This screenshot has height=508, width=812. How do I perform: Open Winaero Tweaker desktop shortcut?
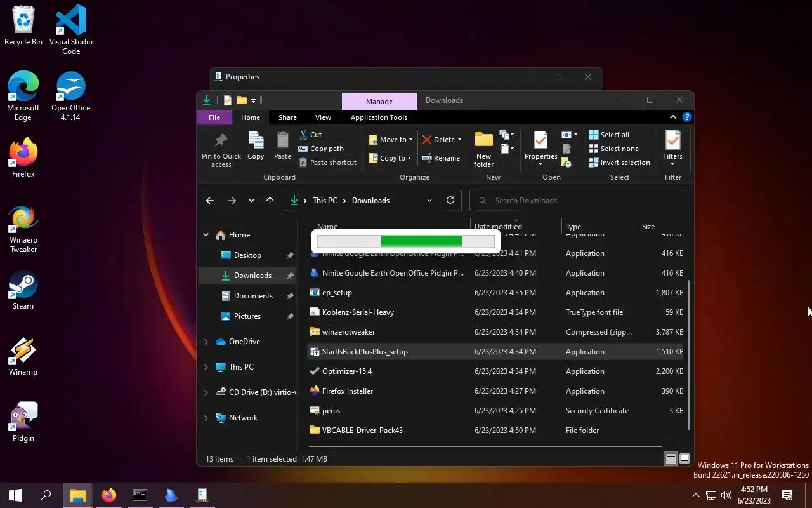tap(23, 229)
